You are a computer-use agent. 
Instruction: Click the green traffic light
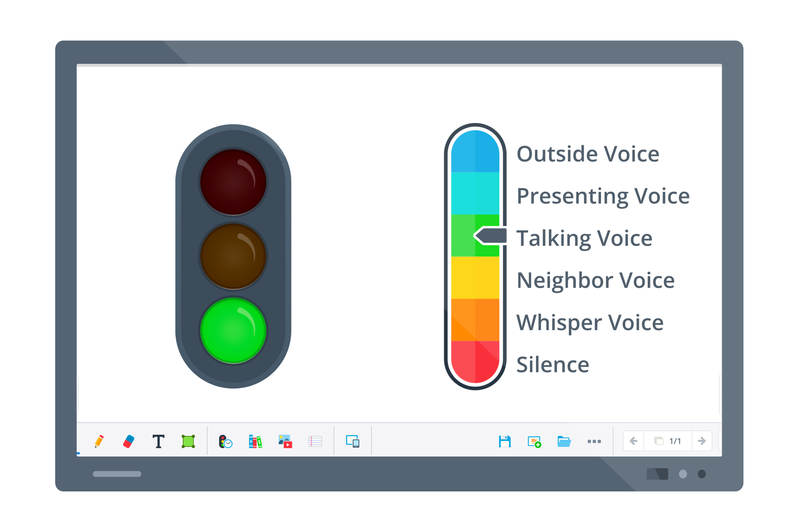pos(233,331)
